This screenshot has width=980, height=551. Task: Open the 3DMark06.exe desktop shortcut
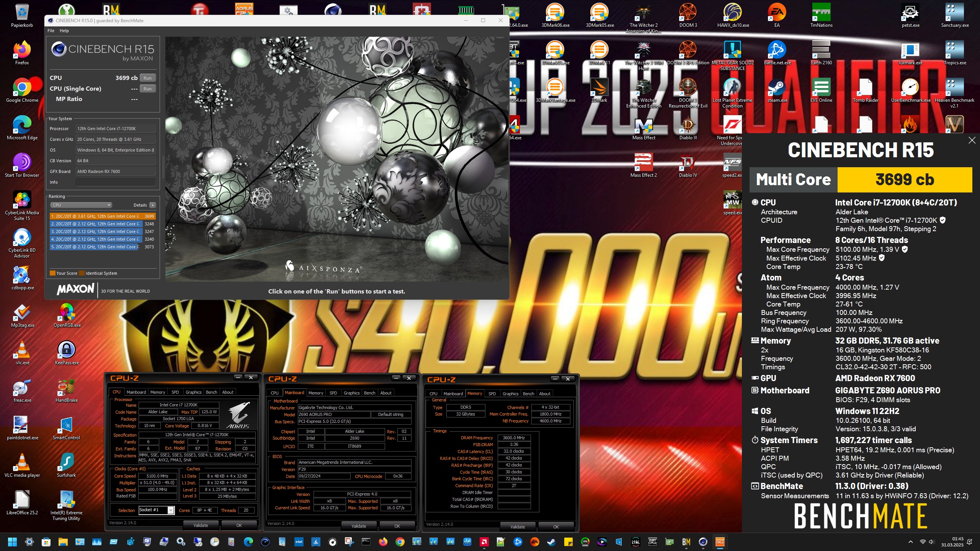555,16
